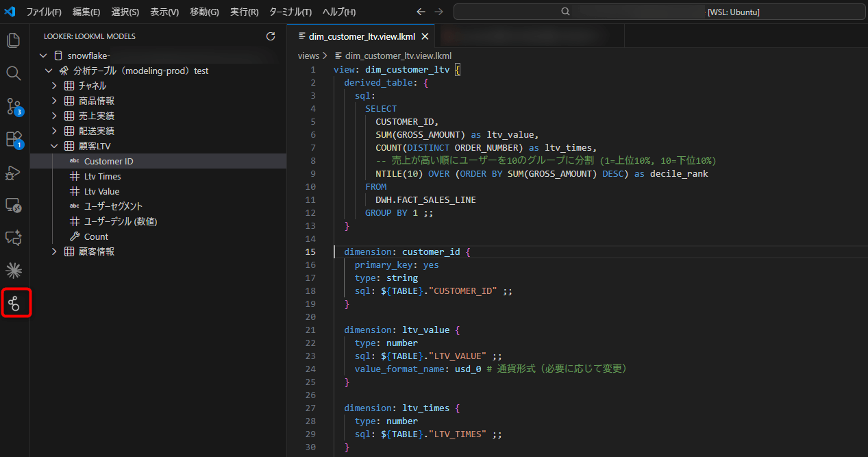868x457 pixels.
Task: Click the abc icon beside Customer ID
Action: [x=75, y=161]
